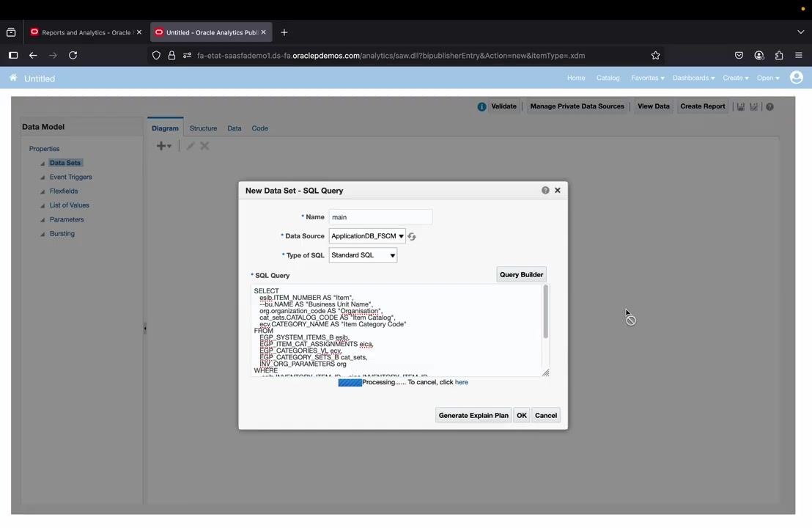Open the help icon in data model toolbar
812x528 pixels.
[x=770, y=107]
